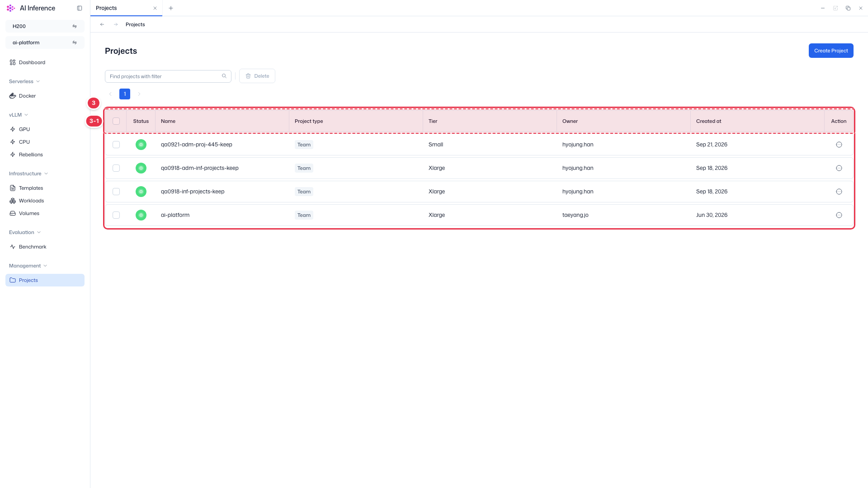Open action menu for ai-platform row
Viewport: 868px width, 488px height.
tap(839, 215)
